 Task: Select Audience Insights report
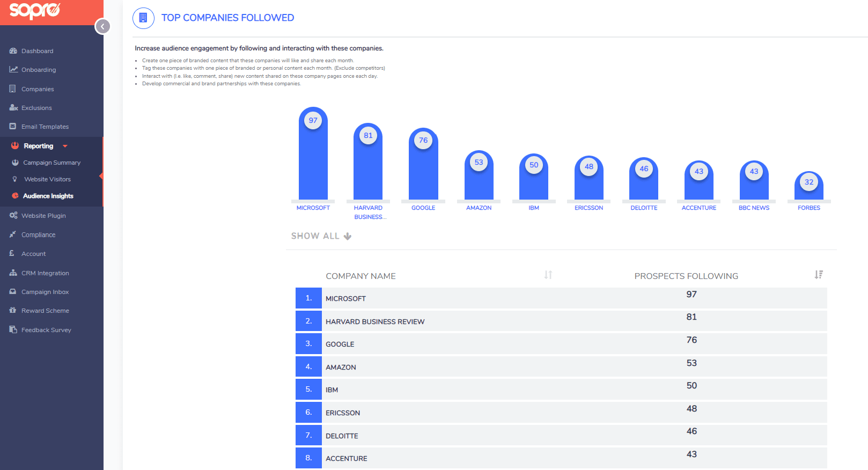(x=48, y=196)
